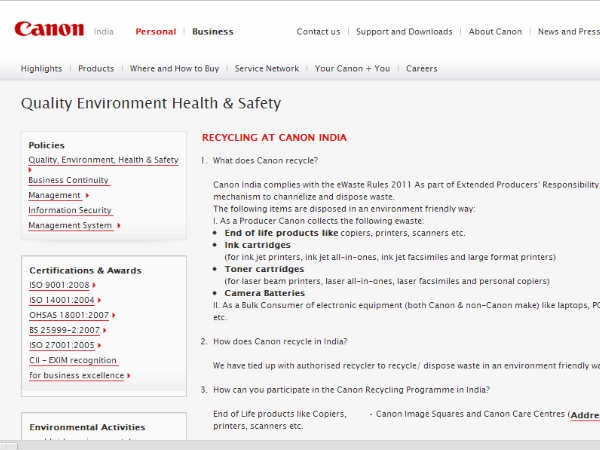Click the Canon logo
This screenshot has width=600, height=450.
coord(49,29)
